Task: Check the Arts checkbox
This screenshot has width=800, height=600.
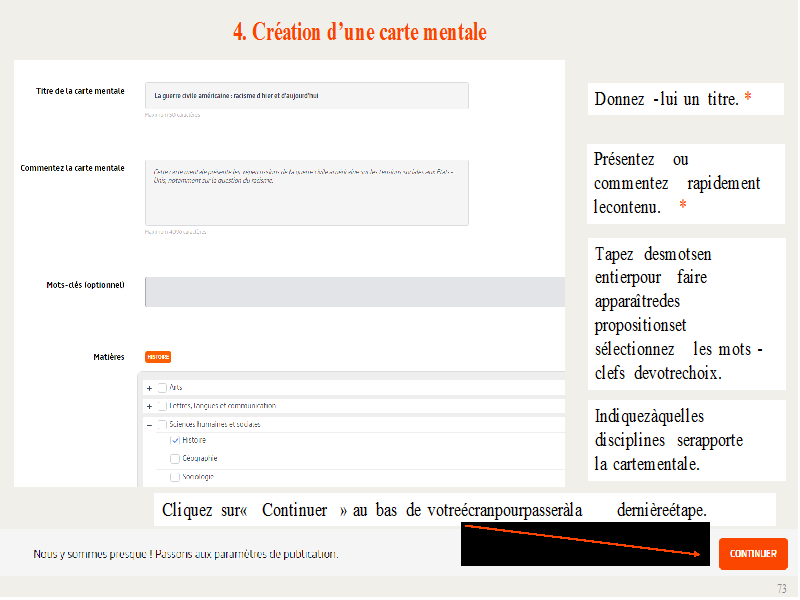Action: click(x=161, y=388)
